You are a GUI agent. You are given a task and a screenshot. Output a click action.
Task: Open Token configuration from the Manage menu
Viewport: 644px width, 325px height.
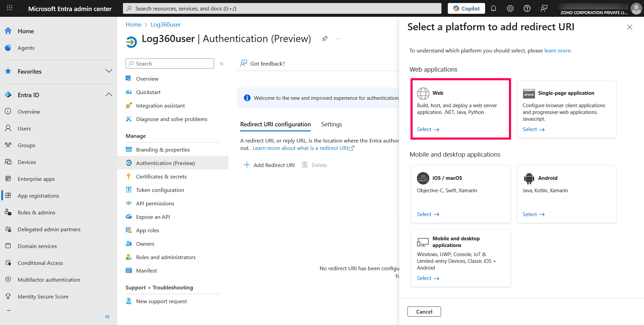coord(160,190)
